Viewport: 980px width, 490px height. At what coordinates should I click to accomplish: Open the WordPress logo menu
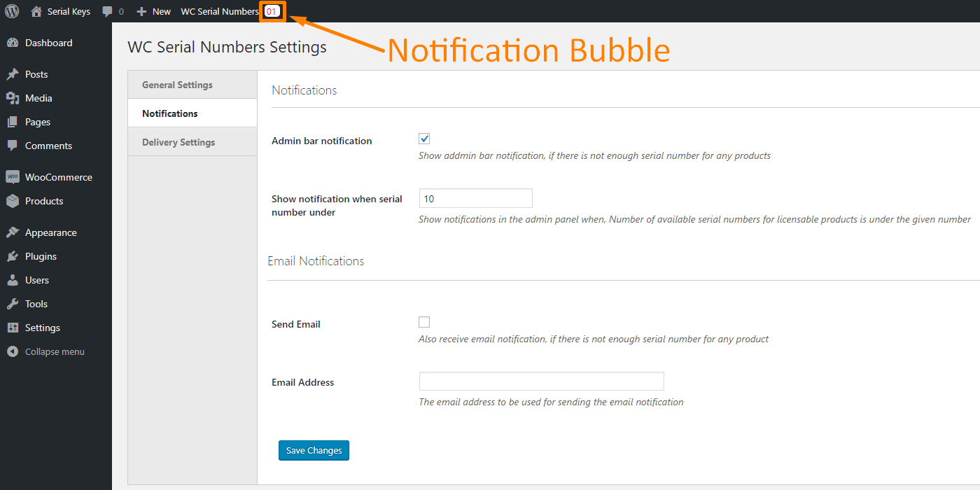(x=12, y=11)
